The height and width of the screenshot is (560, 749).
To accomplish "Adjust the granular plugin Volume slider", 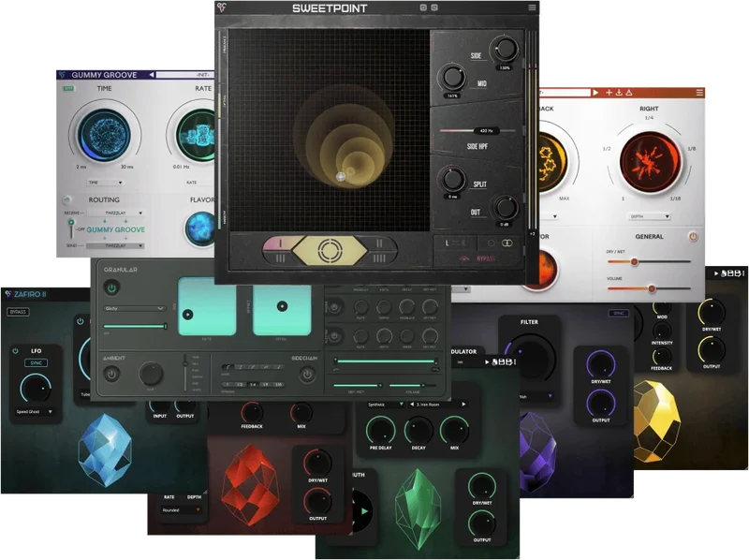I will click(413, 385).
